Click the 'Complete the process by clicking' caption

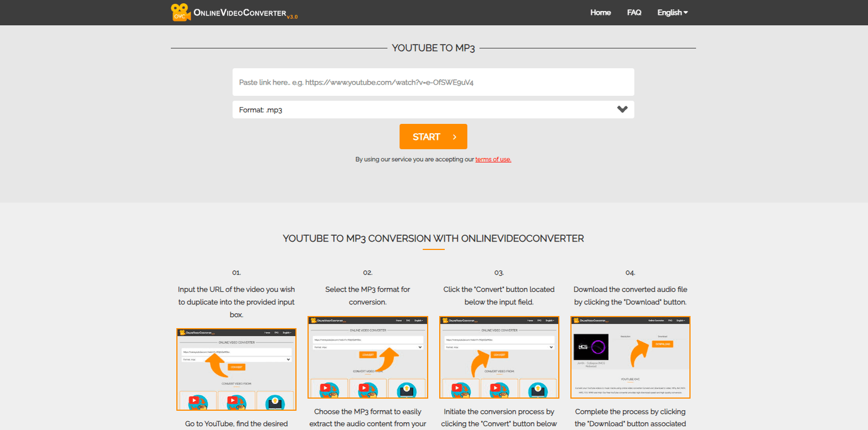point(630,412)
